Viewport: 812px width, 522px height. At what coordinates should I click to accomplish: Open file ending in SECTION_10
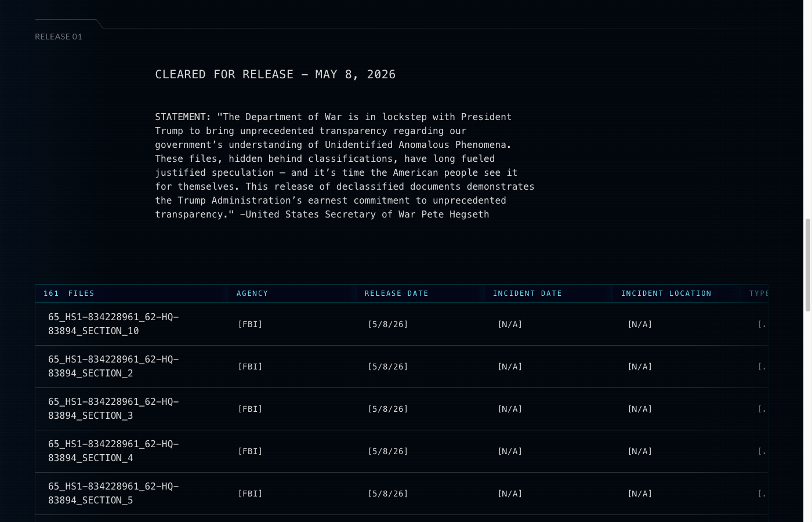point(114,324)
